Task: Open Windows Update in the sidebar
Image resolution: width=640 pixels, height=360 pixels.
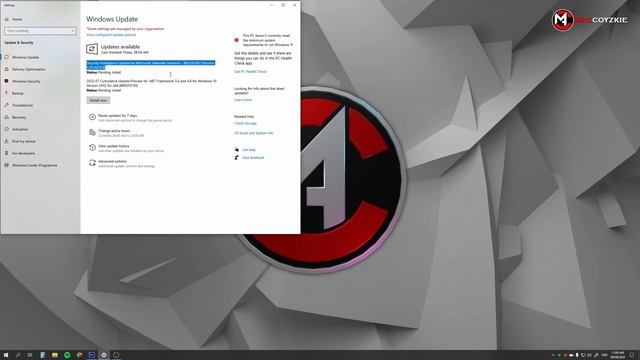Action: point(25,57)
